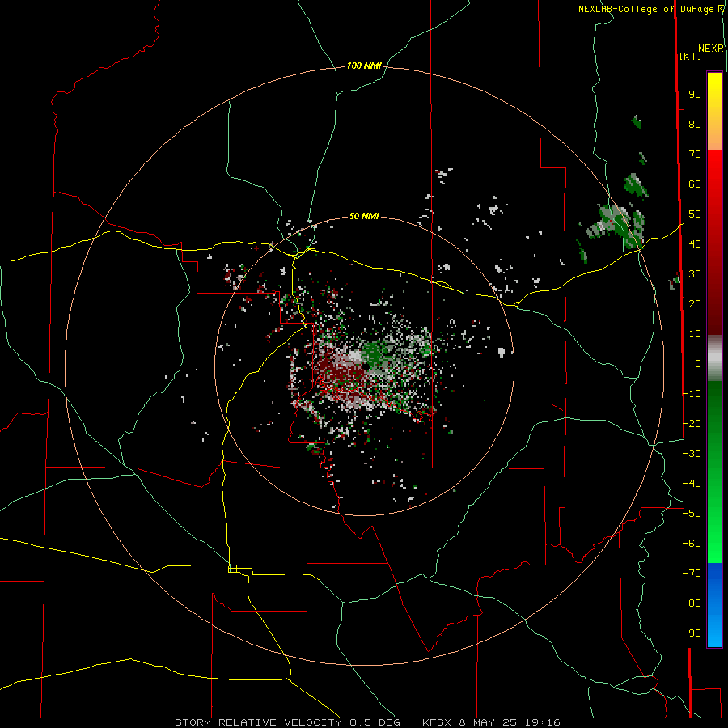Click the -40 scale value
728x728 pixels.
point(692,484)
